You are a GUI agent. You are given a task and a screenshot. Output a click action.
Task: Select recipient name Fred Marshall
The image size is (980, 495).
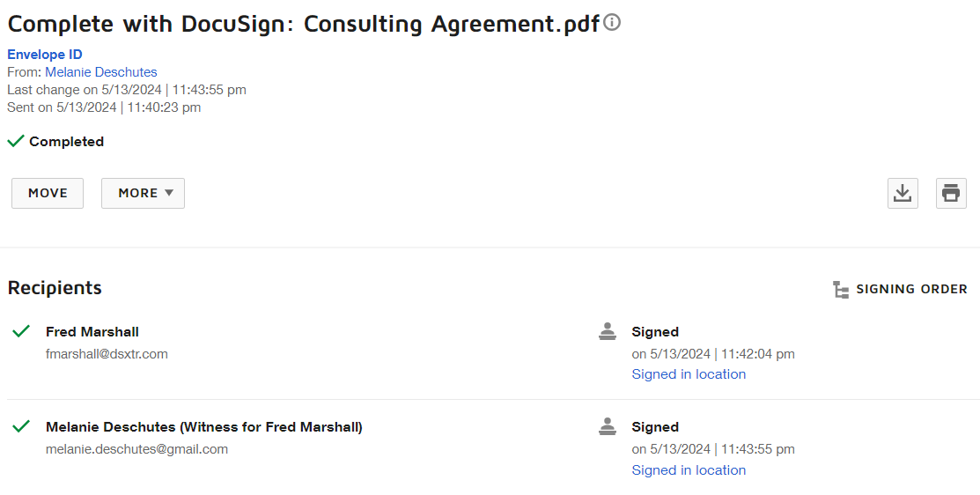pyautogui.click(x=92, y=331)
